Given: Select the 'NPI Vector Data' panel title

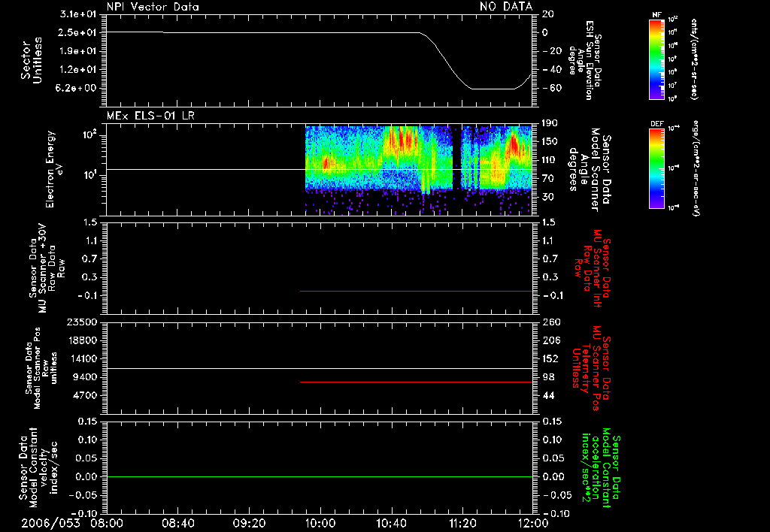Looking at the screenshot, I should [x=153, y=7].
